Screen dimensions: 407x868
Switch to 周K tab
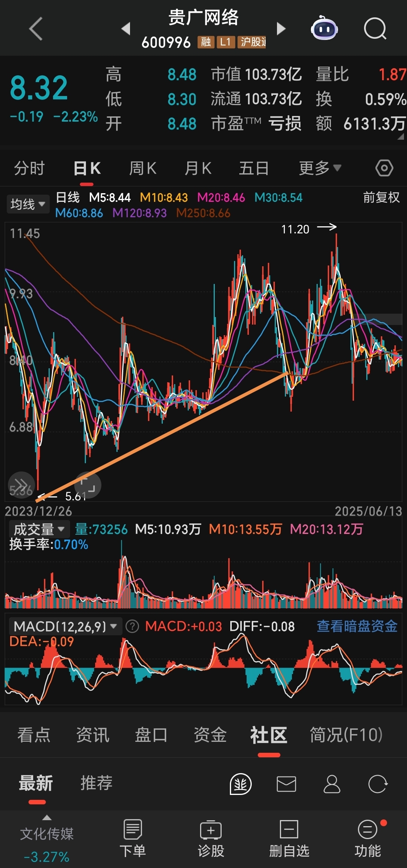tap(142, 168)
